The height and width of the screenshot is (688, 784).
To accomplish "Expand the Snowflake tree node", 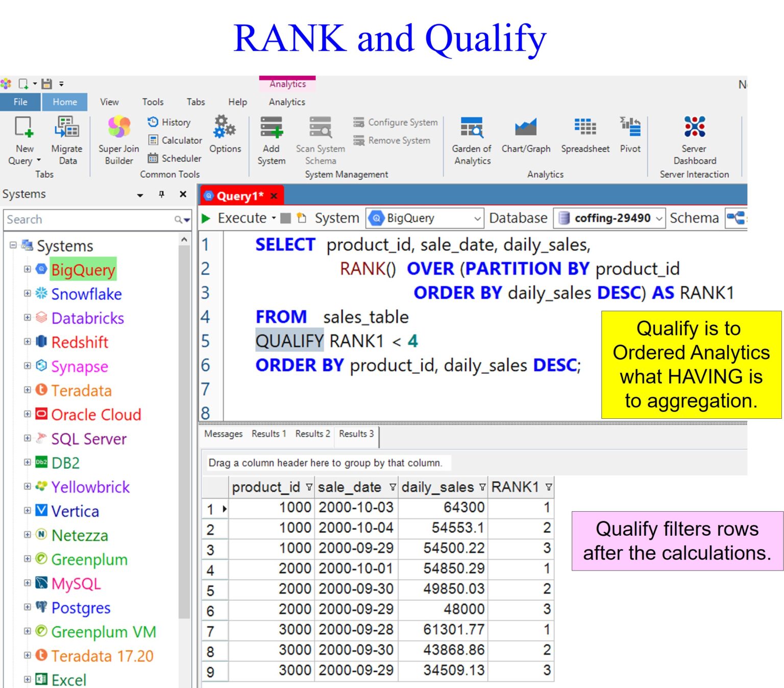I will click(x=27, y=294).
